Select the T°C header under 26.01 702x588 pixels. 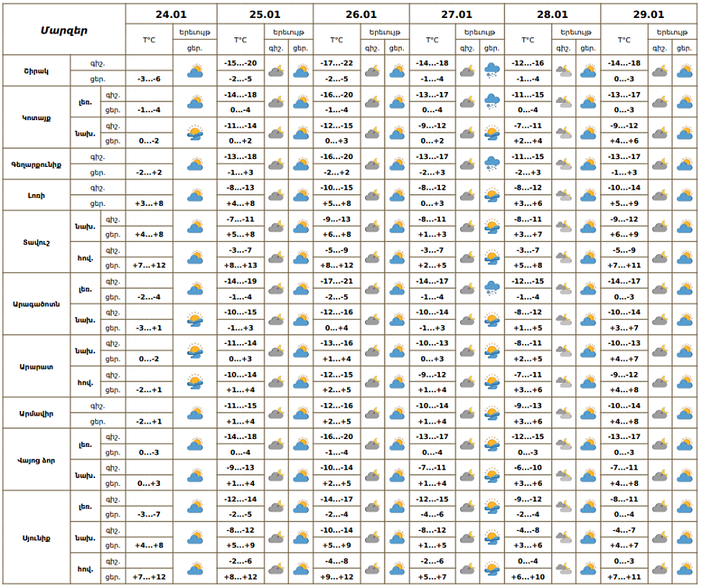point(336,40)
